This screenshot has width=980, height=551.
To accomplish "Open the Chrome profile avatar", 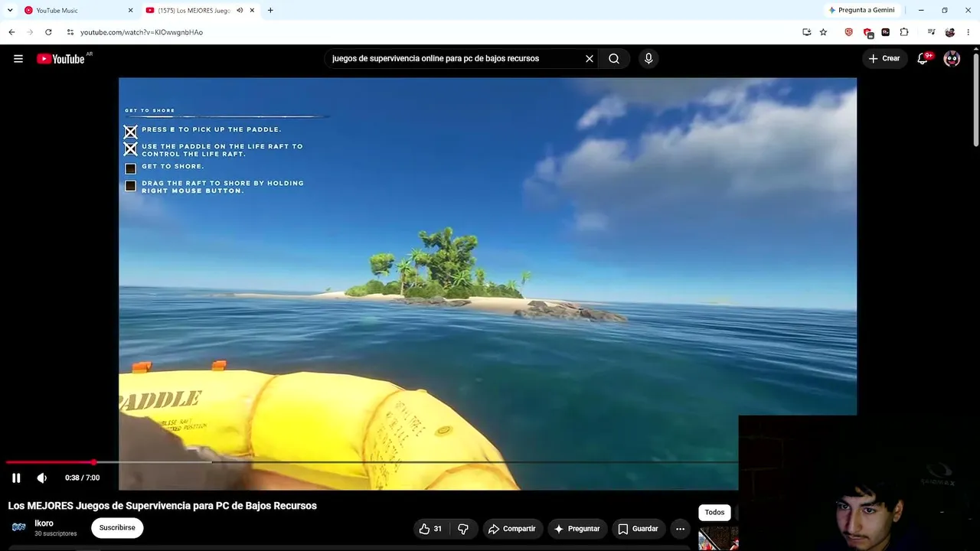I will (950, 32).
